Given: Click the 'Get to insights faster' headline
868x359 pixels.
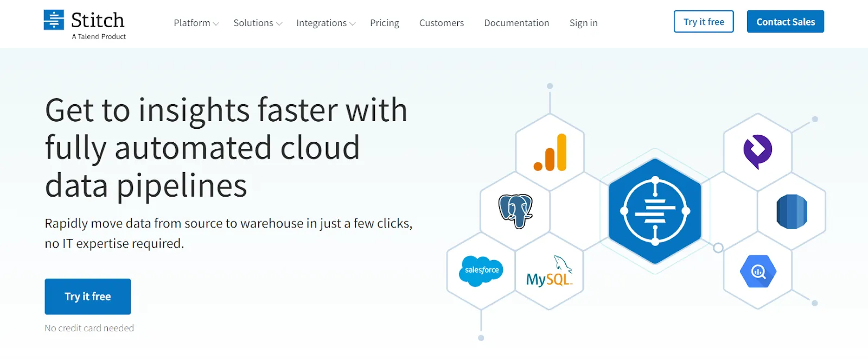Looking at the screenshot, I should click(x=226, y=148).
